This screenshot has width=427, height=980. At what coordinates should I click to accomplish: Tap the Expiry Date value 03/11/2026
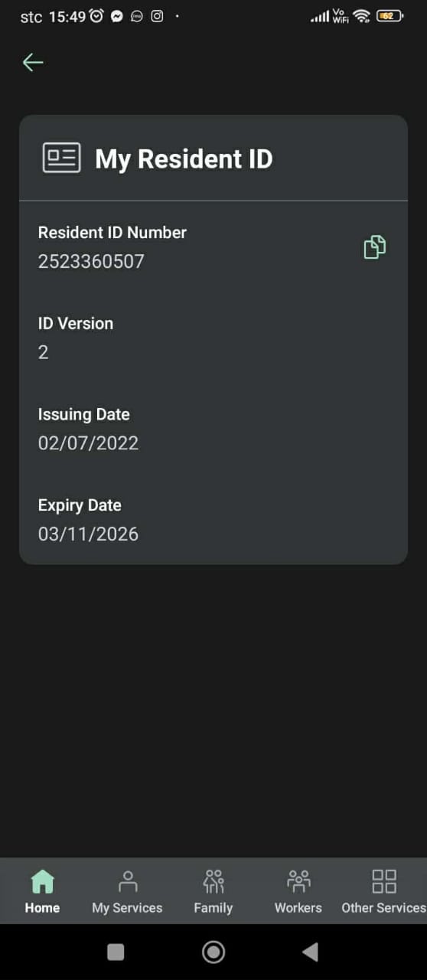point(88,534)
